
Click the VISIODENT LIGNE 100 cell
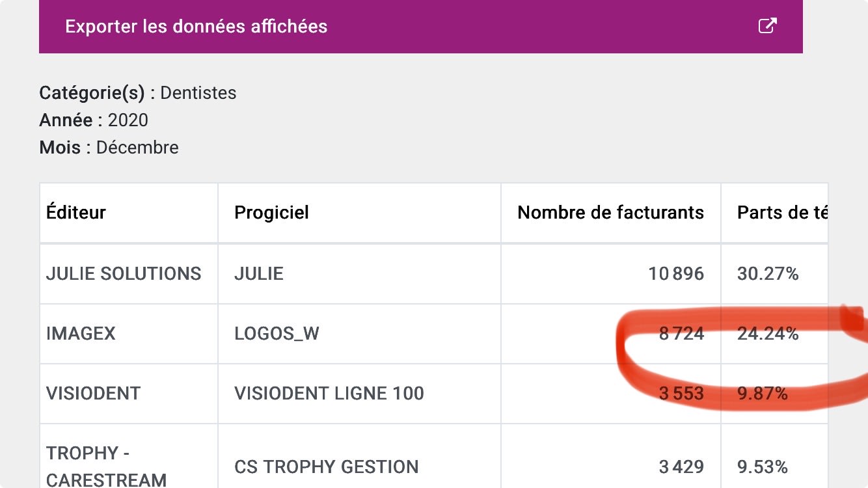pos(329,394)
